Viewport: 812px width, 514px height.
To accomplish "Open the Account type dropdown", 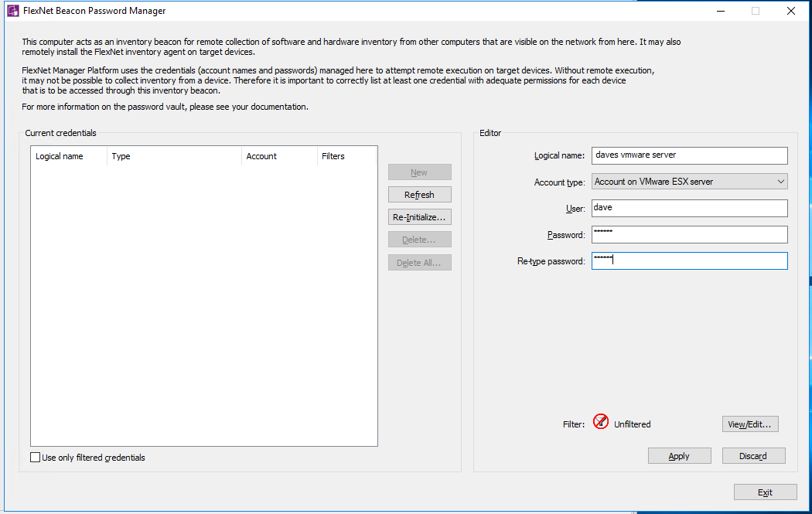I will (689, 181).
